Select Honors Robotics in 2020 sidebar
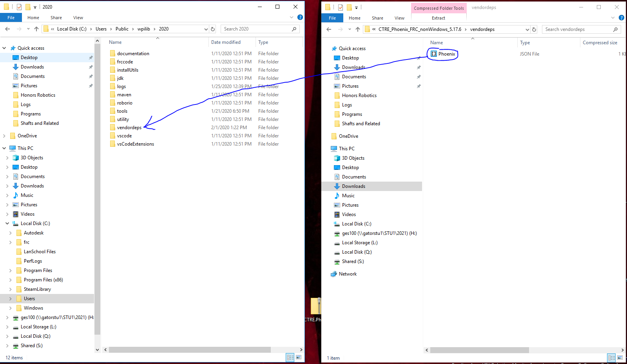Image resolution: width=627 pixels, height=364 pixels. click(38, 95)
